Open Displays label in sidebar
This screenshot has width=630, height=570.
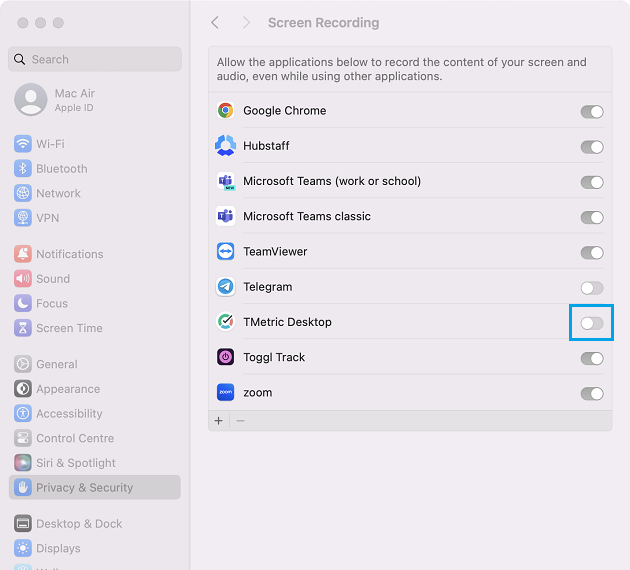pos(58,548)
